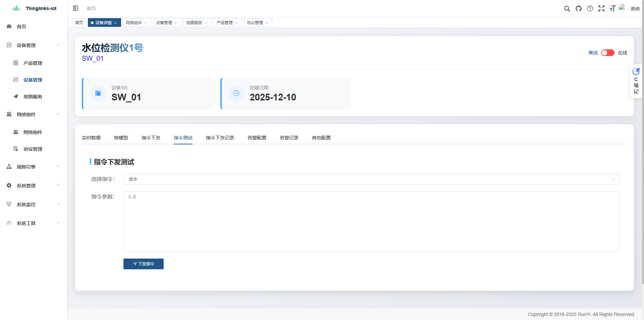Open 产品管理 in the sidebar
Viewport: 644px width, 320px height.
pyautogui.click(x=33, y=63)
